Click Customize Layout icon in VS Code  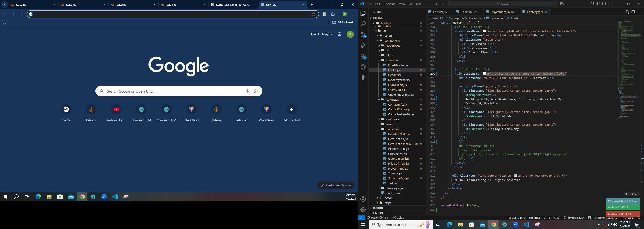tap(592, 4)
